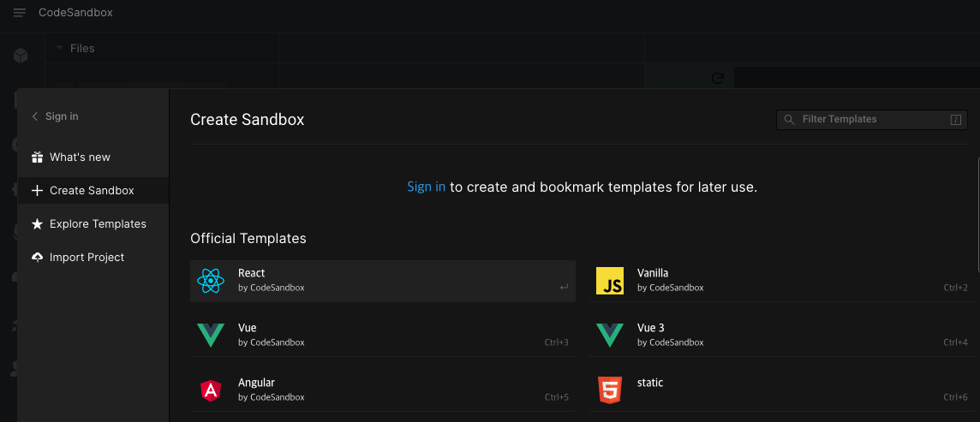Click the Vue 3 green logo
Image resolution: width=980 pixels, height=422 pixels.
tap(610, 336)
